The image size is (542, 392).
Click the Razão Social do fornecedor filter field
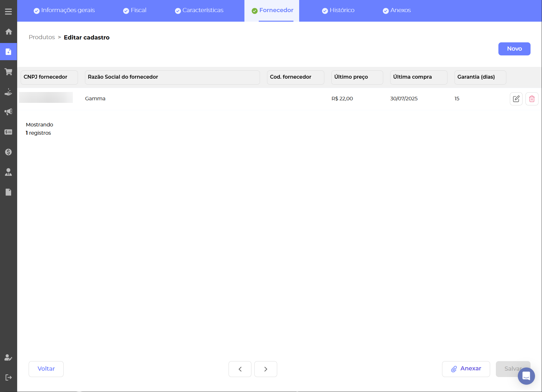pyautogui.click(x=172, y=77)
